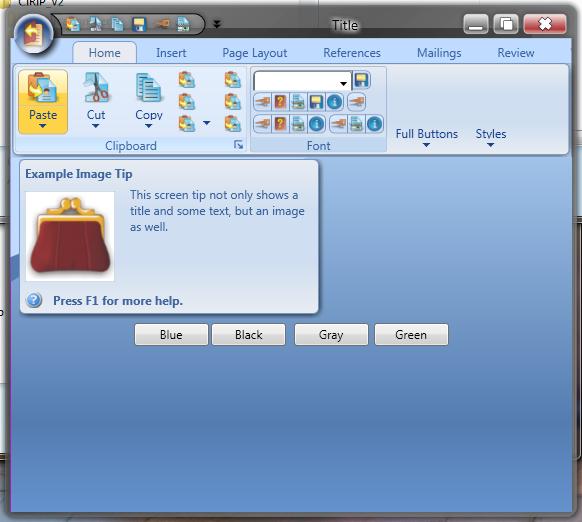Click the red purse image in screen tip

pos(70,236)
